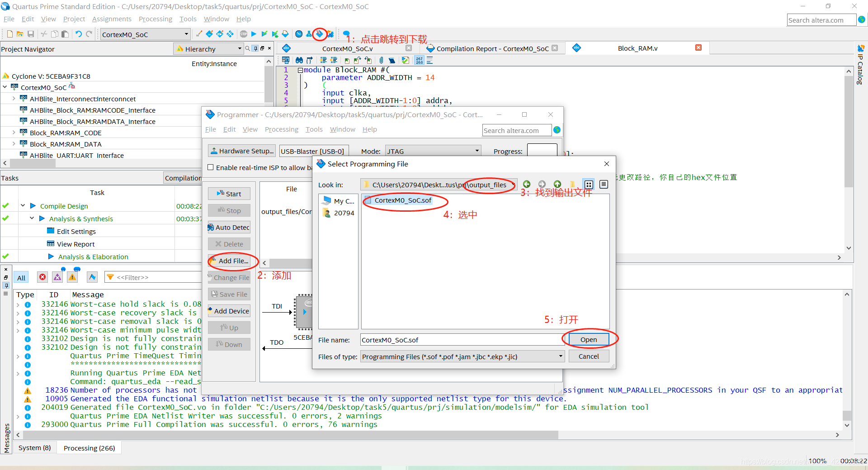Click the Add File button in Programmer
The image size is (868, 470).
[x=229, y=261]
